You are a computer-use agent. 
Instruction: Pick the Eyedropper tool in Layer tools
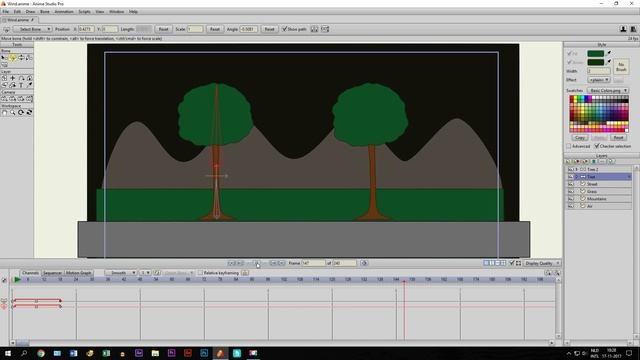click(x=29, y=85)
